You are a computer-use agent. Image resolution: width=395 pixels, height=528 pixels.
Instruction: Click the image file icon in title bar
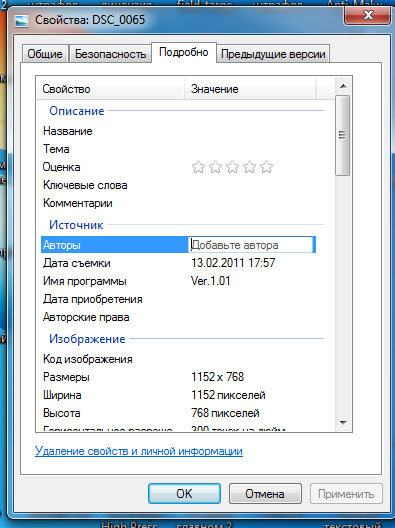22,21
